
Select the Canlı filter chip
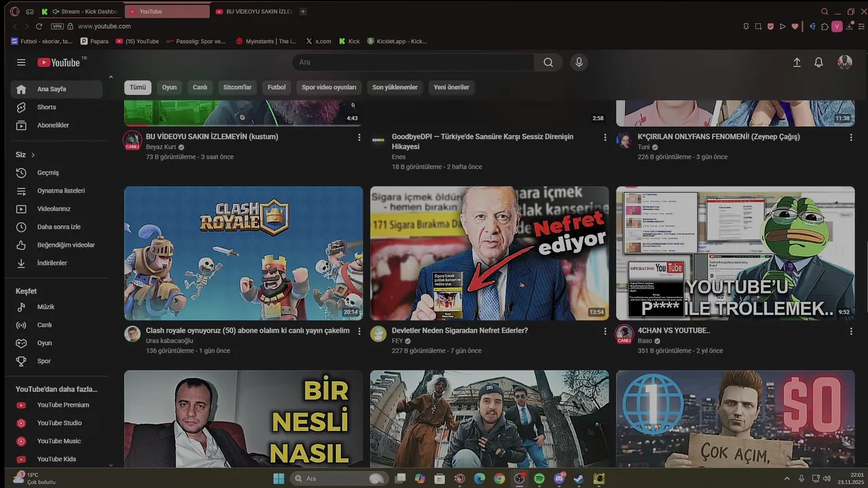200,87
